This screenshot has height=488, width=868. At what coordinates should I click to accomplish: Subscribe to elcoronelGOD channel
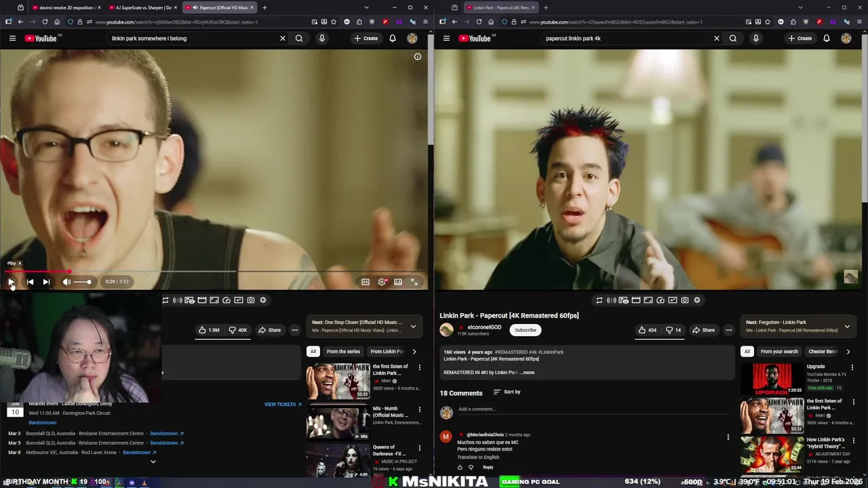coord(525,330)
